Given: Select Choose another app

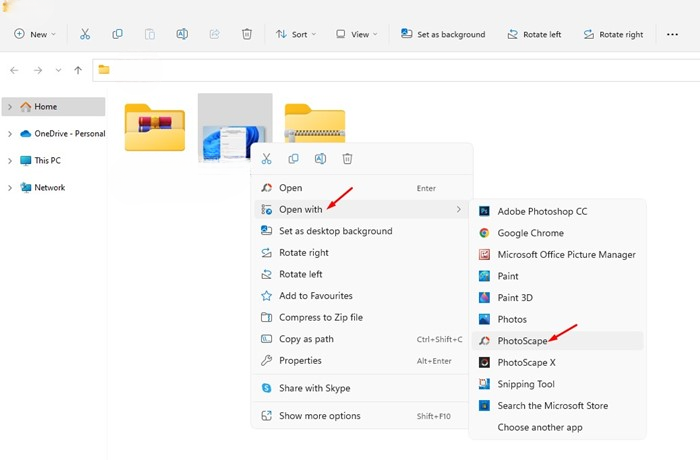Looking at the screenshot, I should pos(557,427).
